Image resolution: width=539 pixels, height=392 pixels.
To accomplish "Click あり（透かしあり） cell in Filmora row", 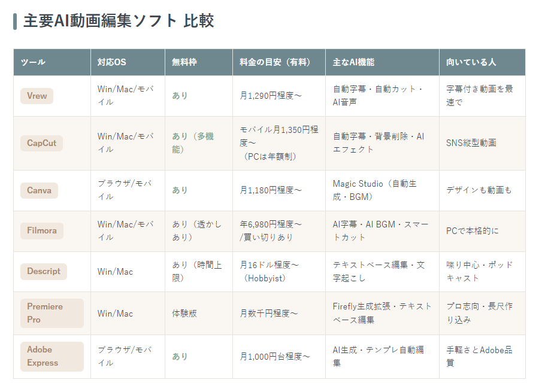I will (199, 231).
